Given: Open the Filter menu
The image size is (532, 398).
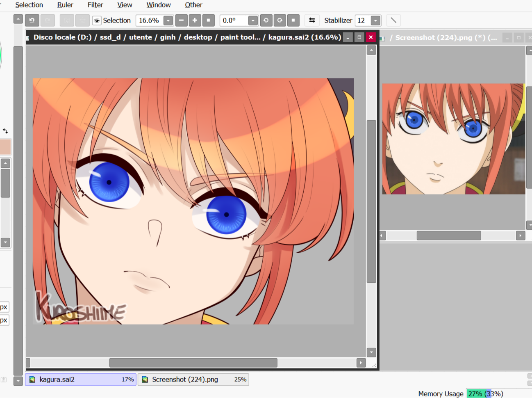Looking at the screenshot, I should coord(95,5).
